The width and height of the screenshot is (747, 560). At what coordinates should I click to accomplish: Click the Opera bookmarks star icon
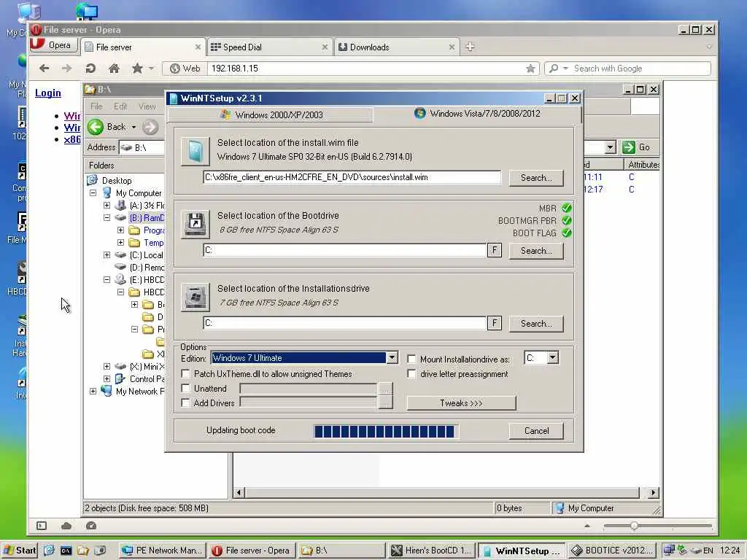pyautogui.click(x=137, y=68)
